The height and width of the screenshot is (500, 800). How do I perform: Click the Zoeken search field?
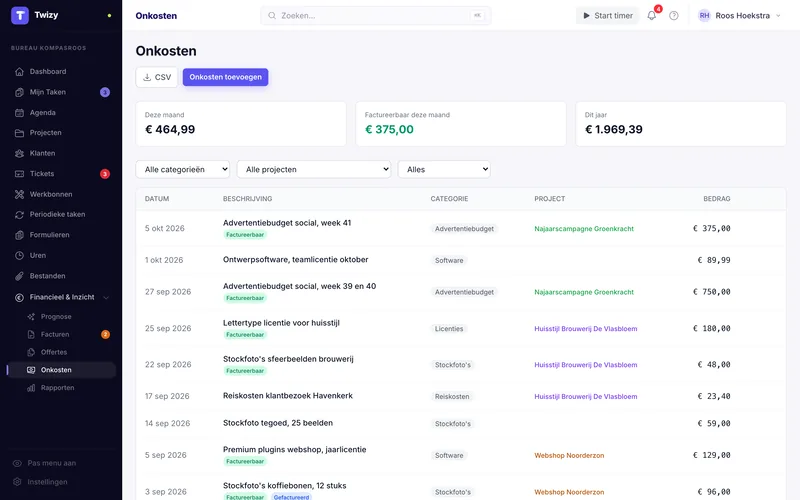click(376, 16)
